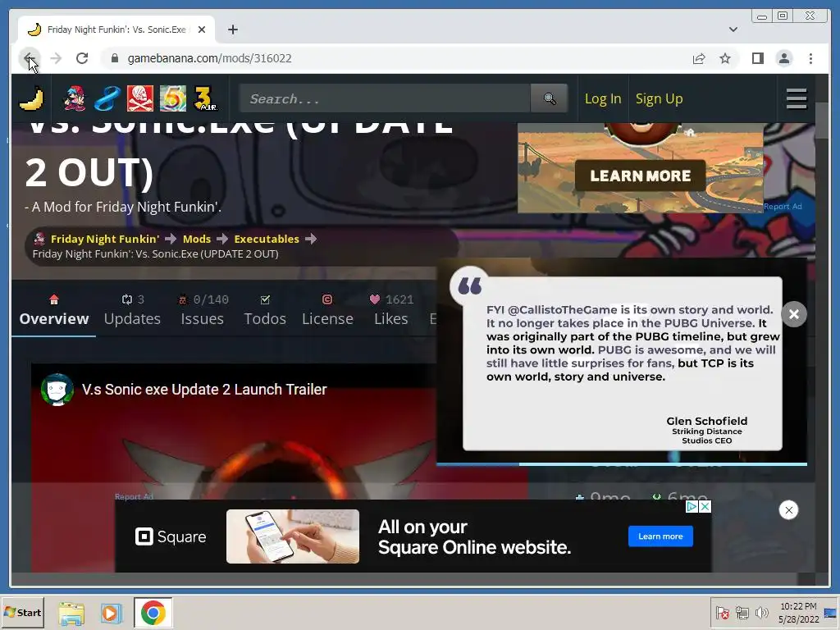840x630 pixels.
Task: Click Report Ad near the top ad
Action: [x=783, y=206]
